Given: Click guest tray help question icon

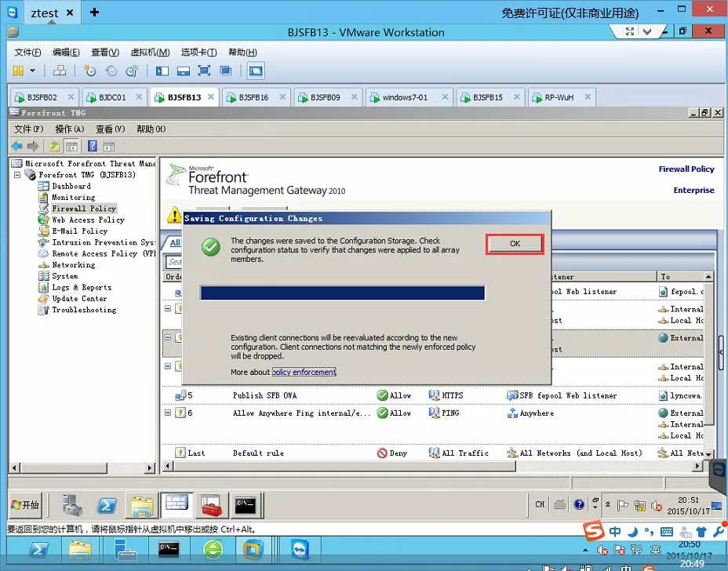Looking at the screenshot, I should pyautogui.click(x=578, y=504).
